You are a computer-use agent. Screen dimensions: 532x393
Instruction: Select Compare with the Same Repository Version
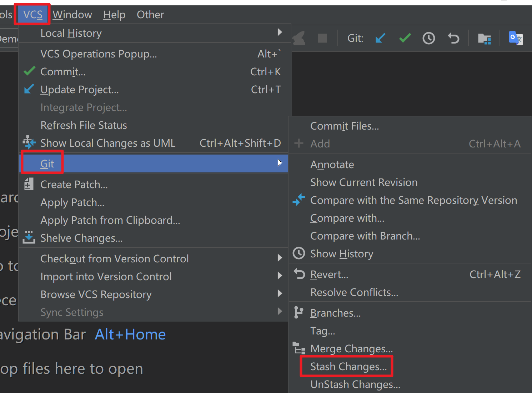410,200
